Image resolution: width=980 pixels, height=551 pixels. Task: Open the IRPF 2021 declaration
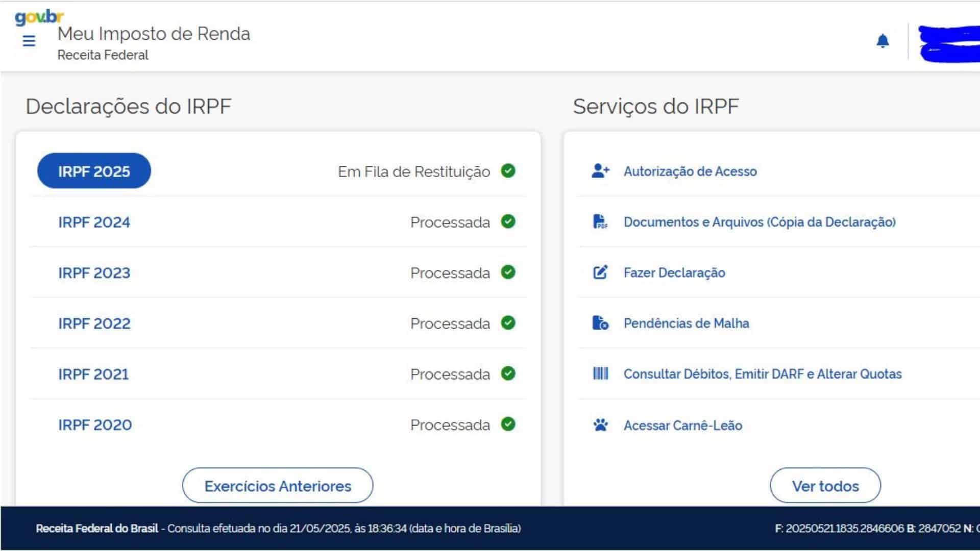[93, 374]
